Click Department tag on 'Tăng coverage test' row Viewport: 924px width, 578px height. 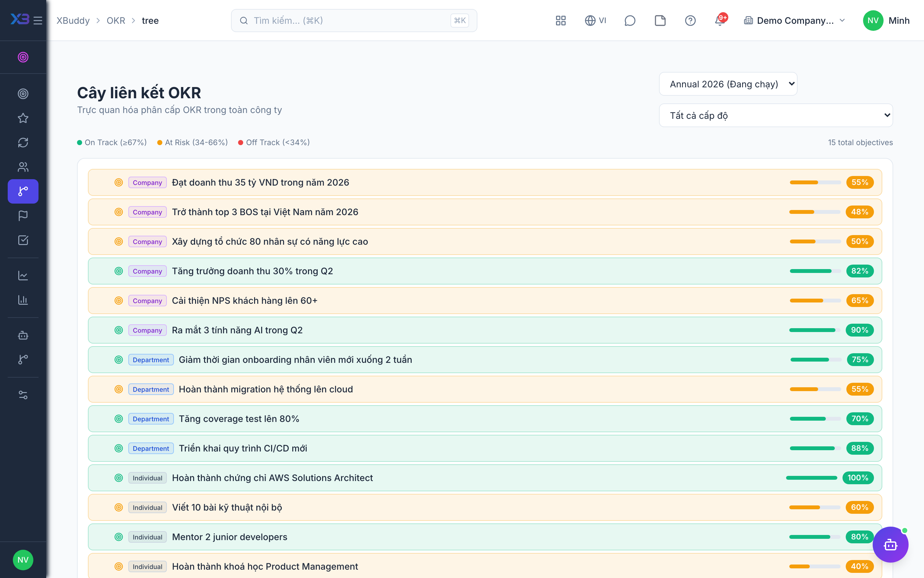click(151, 419)
